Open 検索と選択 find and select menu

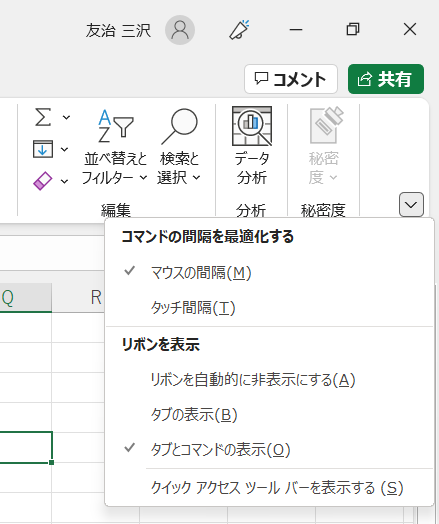tap(179, 147)
